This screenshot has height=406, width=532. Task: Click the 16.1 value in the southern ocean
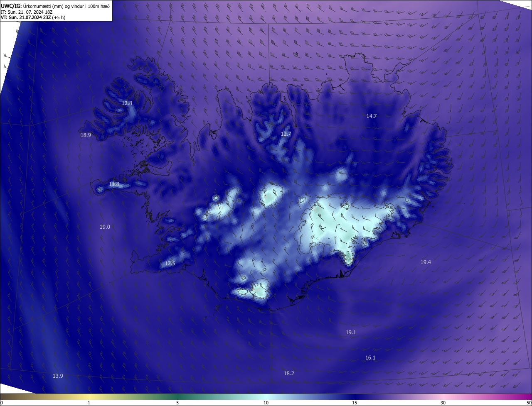pos(370,357)
